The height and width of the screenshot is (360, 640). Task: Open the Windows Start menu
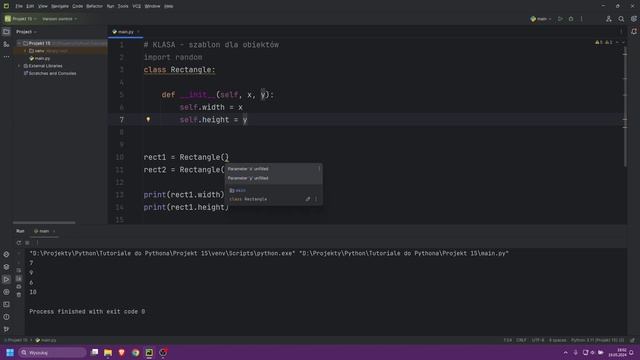click(10, 352)
